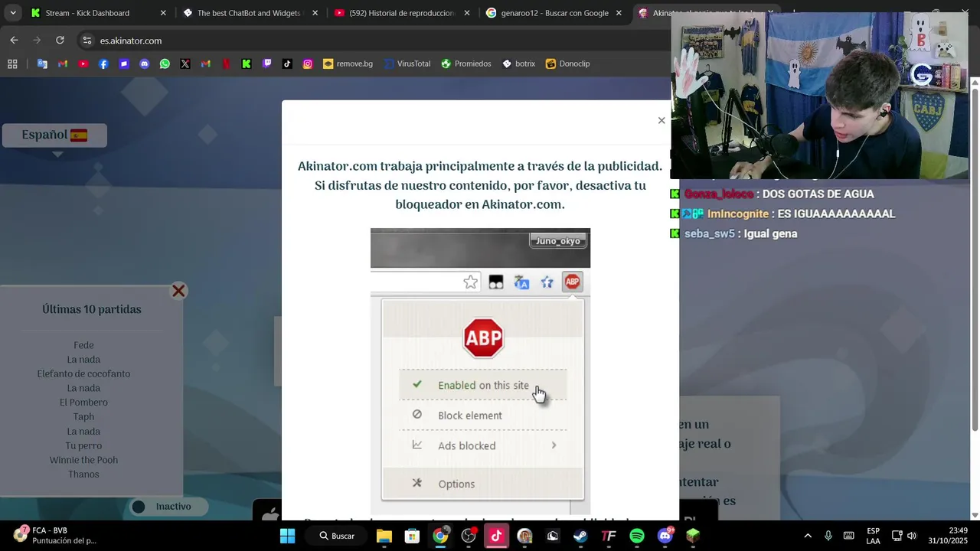Open the volume control in tray
This screenshot has height=551, width=980.
coord(912,536)
